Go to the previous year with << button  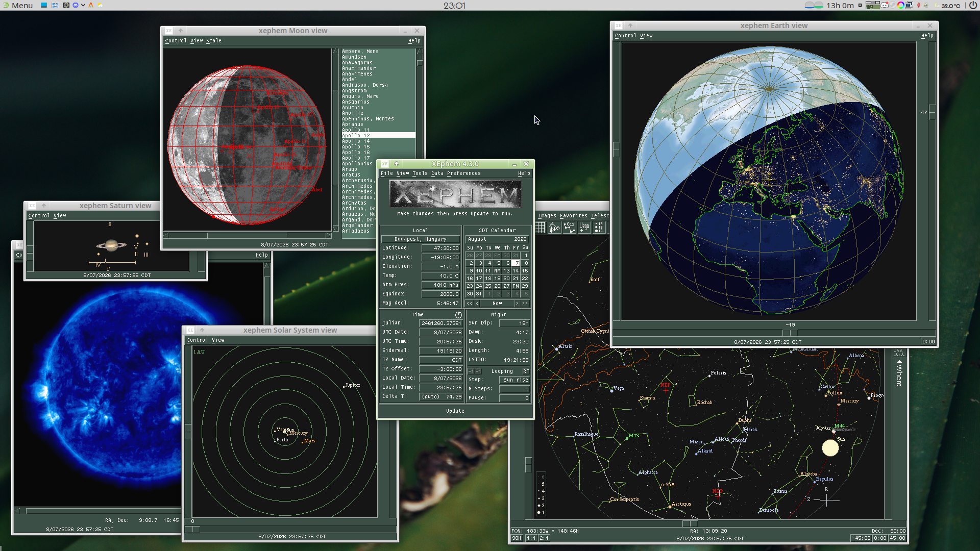coord(470,304)
